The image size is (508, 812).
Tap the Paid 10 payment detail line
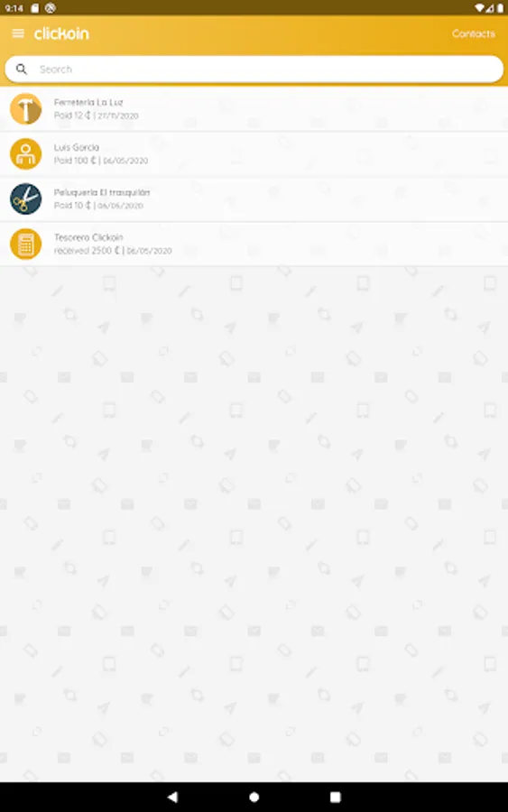(x=98, y=206)
